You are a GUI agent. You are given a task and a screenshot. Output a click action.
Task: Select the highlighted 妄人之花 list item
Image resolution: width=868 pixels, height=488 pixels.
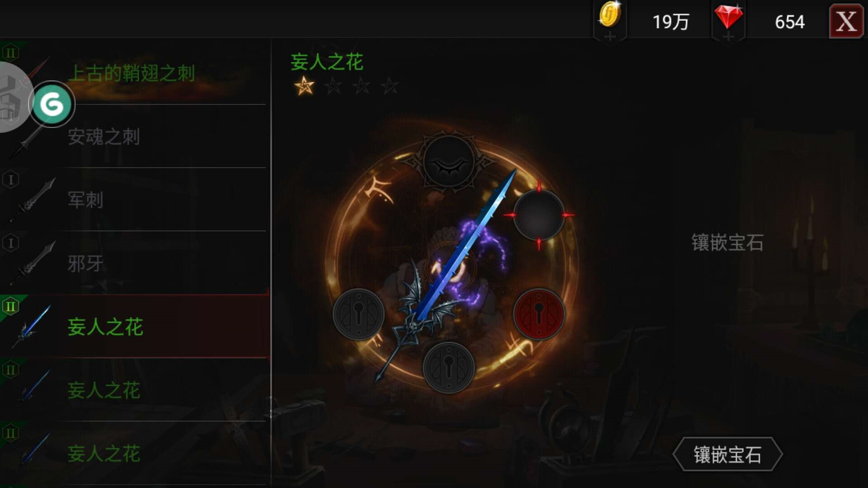135,326
